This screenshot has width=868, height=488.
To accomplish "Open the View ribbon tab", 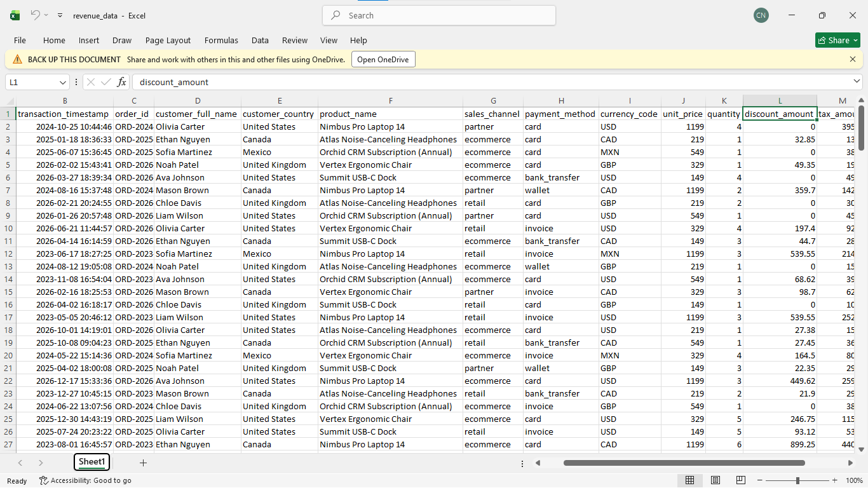I will [329, 40].
